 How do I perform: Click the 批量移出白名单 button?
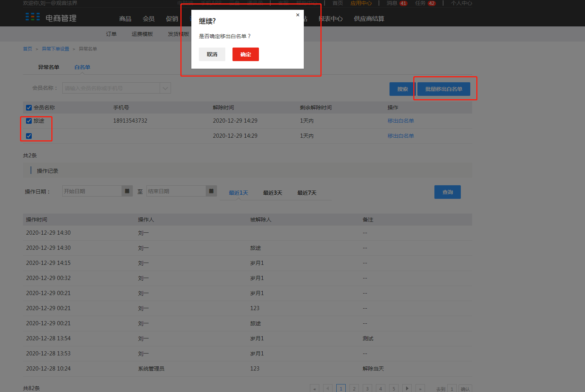coord(444,89)
